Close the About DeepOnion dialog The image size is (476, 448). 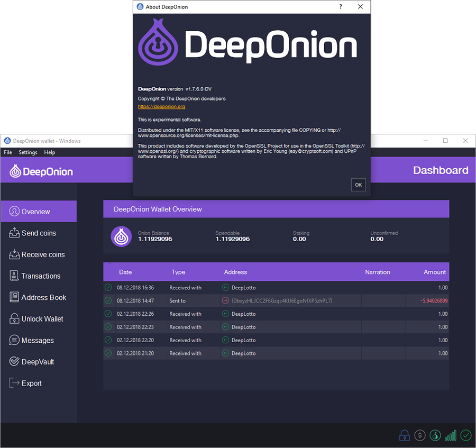coord(360,7)
